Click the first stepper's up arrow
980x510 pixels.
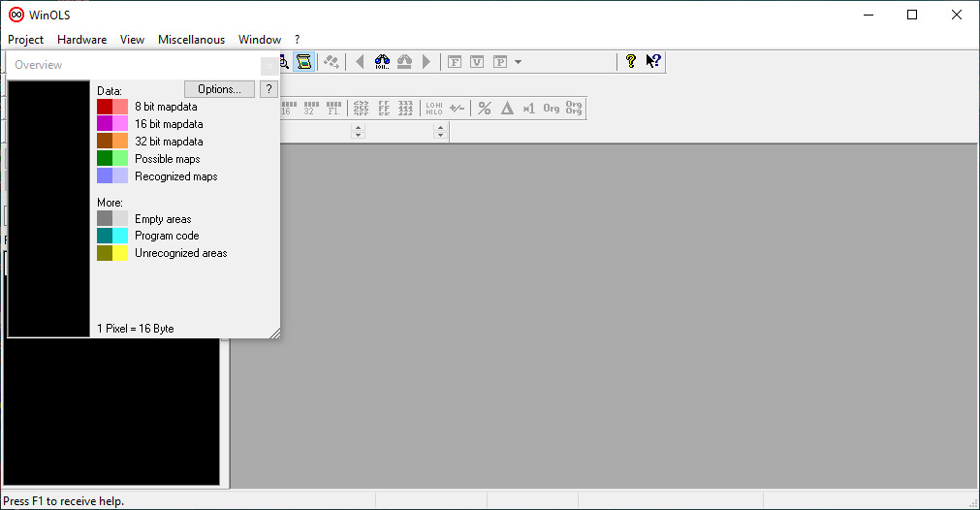coord(358,127)
